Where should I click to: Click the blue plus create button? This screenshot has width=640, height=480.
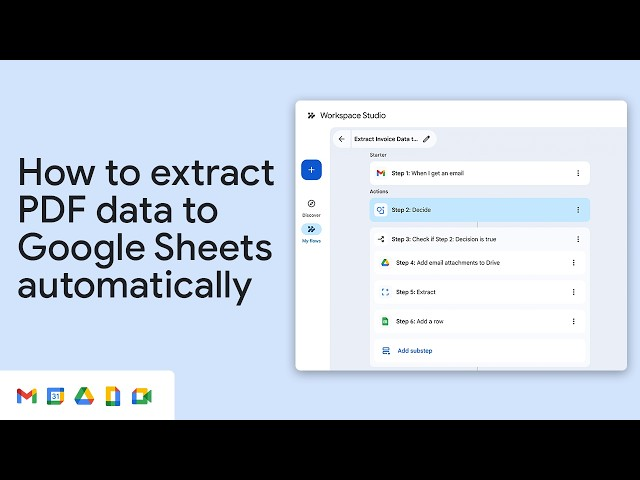click(311, 170)
